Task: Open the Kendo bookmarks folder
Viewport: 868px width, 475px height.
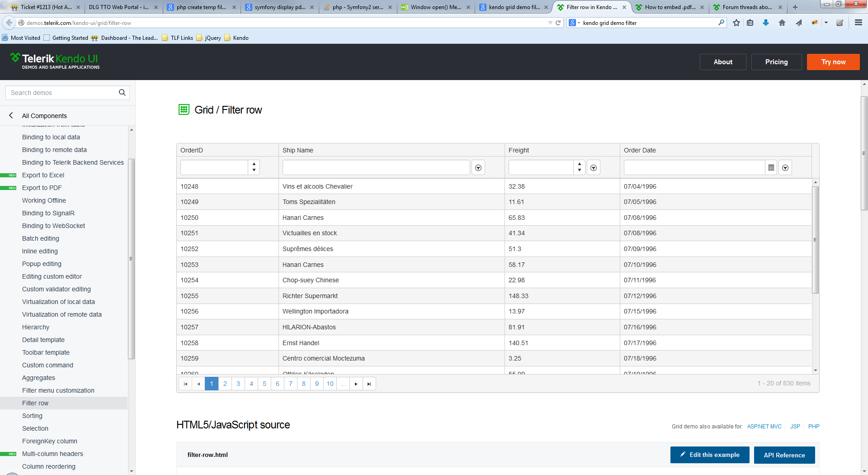Action: tap(236, 38)
